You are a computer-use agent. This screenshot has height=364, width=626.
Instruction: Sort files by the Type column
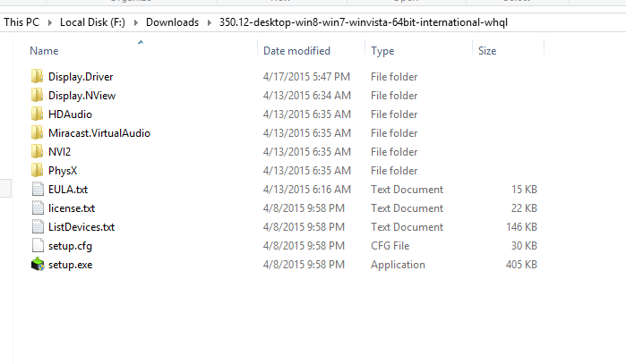pos(382,51)
